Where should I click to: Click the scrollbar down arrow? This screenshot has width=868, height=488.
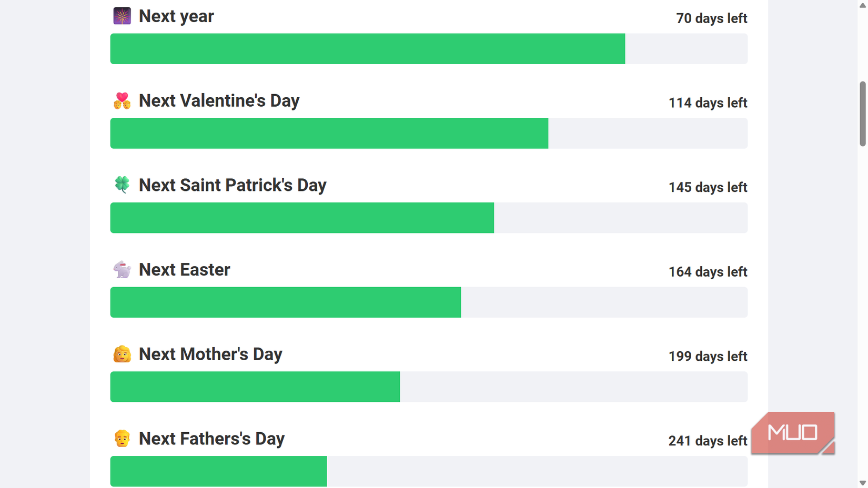[x=863, y=483]
